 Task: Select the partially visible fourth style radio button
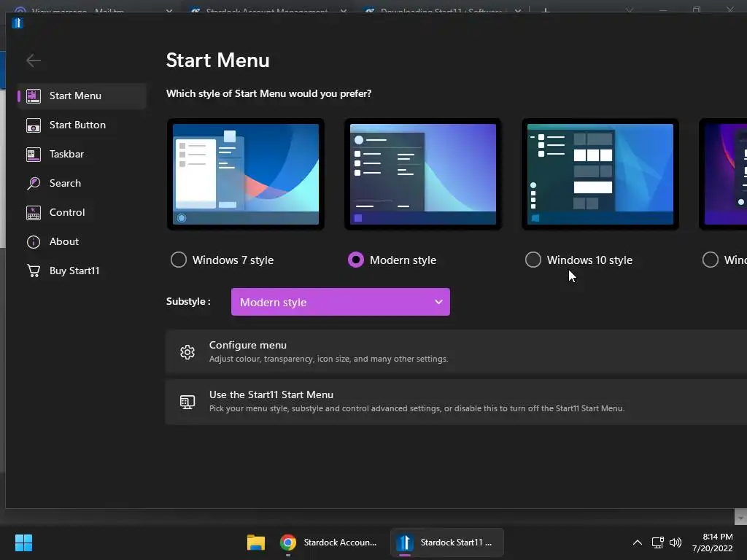[x=711, y=260]
